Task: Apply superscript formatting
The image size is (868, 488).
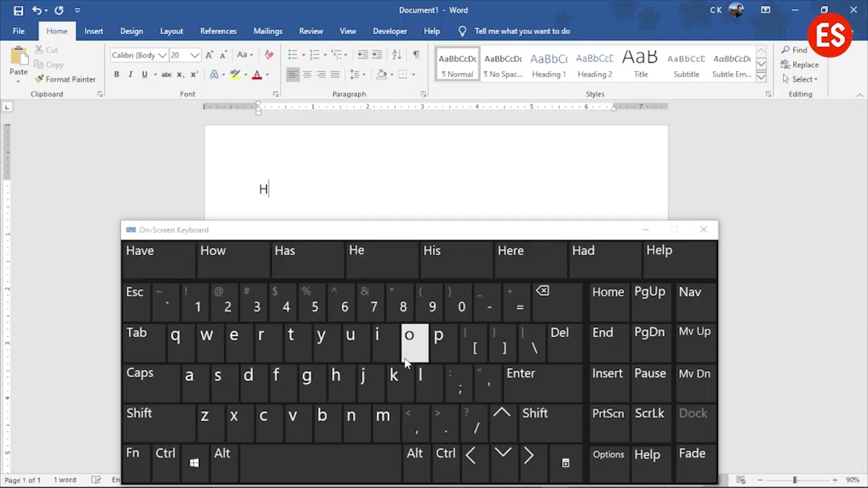Action: pyautogui.click(x=194, y=75)
